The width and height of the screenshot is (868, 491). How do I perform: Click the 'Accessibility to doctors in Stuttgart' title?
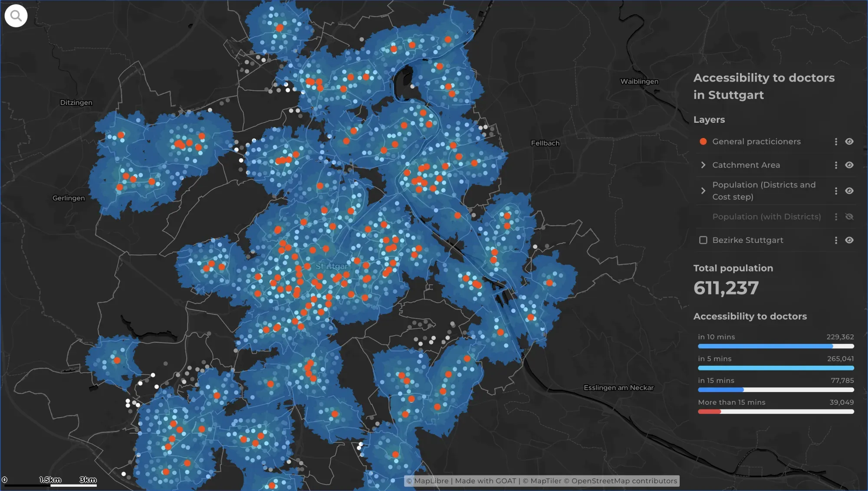(764, 86)
